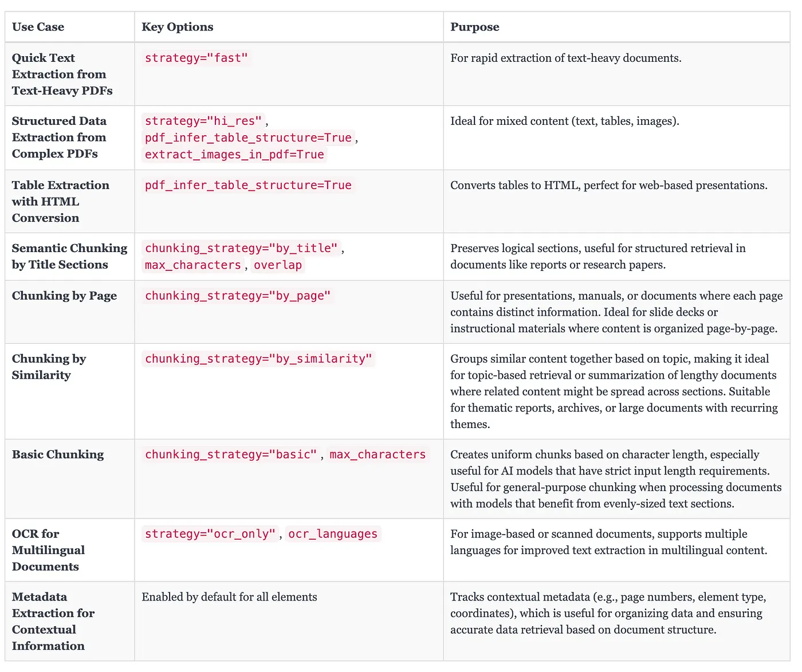The width and height of the screenshot is (802, 672).
Task: Click the "Use Case" column header
Action: click(38, 27)
